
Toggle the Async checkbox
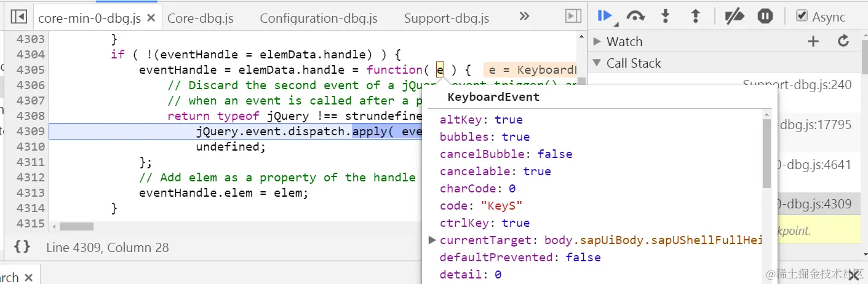(x=802, y=16)
